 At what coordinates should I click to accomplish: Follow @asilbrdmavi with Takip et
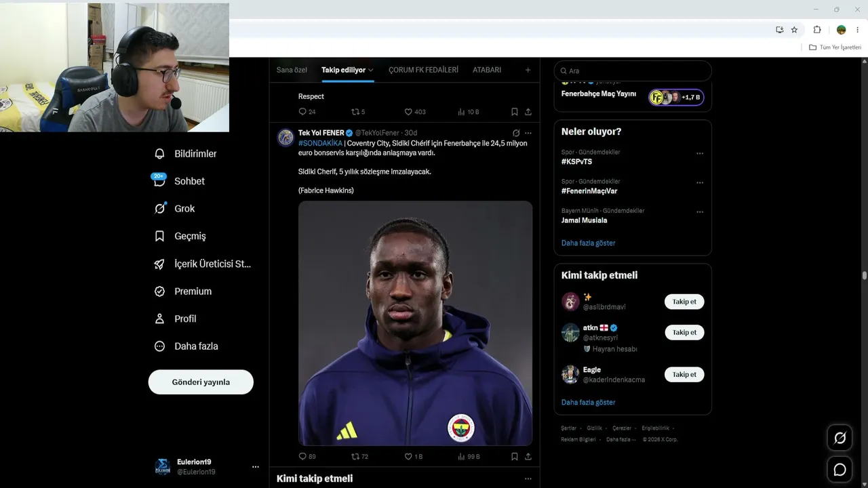click(684, 302)
